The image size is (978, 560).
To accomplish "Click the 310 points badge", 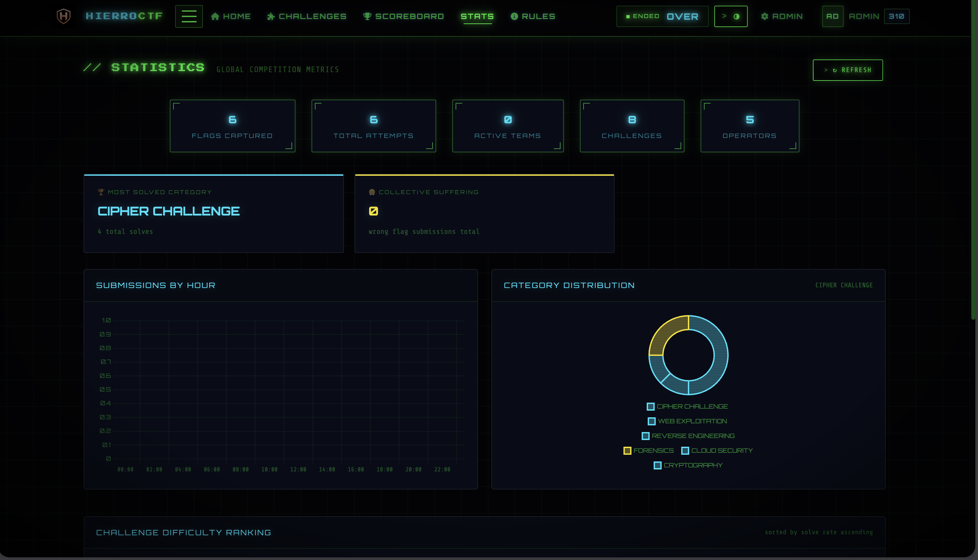I will coord(896,16).
